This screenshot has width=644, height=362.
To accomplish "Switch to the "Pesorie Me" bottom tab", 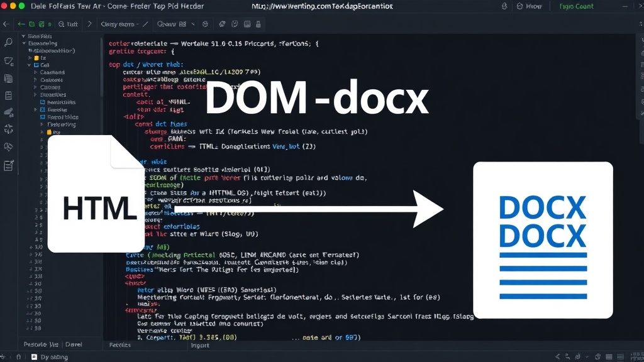I will click(41, 345).
